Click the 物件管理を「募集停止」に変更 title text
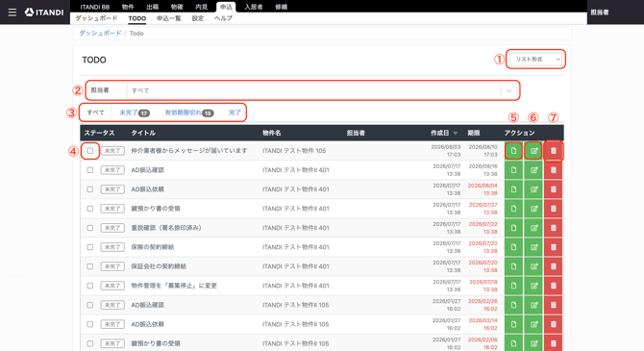 [174, 286]
